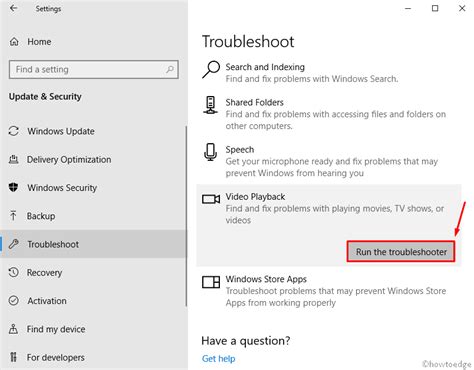Click the Get help link
The image size is (474, 370).
click(x=218, y=359)
